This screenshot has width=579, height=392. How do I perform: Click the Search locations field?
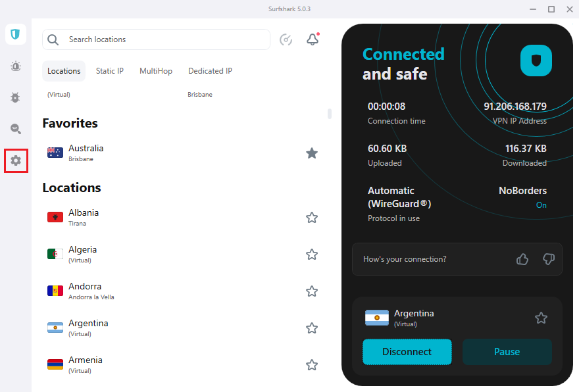(x=164, y=39)
